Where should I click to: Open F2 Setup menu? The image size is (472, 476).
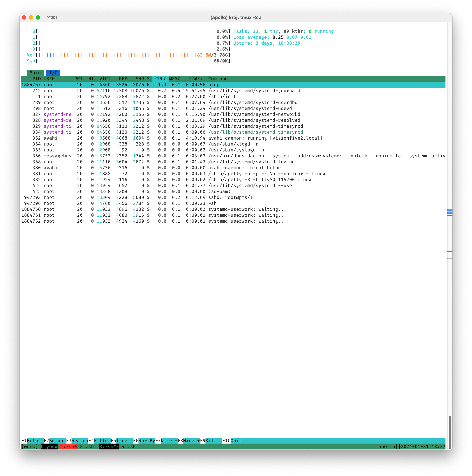coord(56,441)
